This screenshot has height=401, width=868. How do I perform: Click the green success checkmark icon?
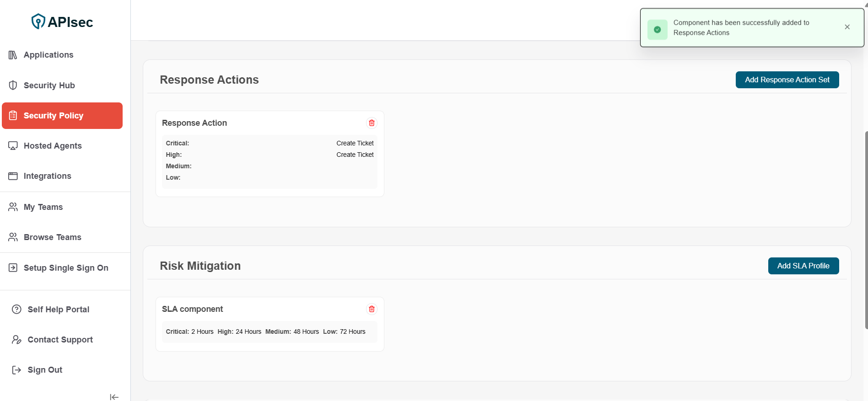(657, 29)
